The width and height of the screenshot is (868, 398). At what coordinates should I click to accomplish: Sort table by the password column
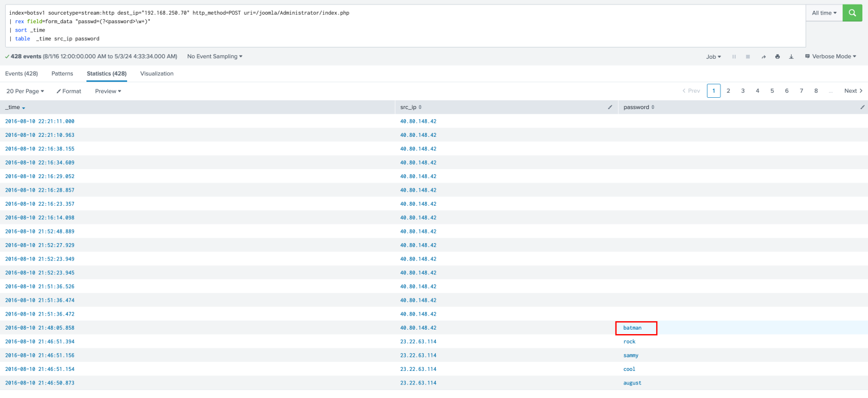639,107
